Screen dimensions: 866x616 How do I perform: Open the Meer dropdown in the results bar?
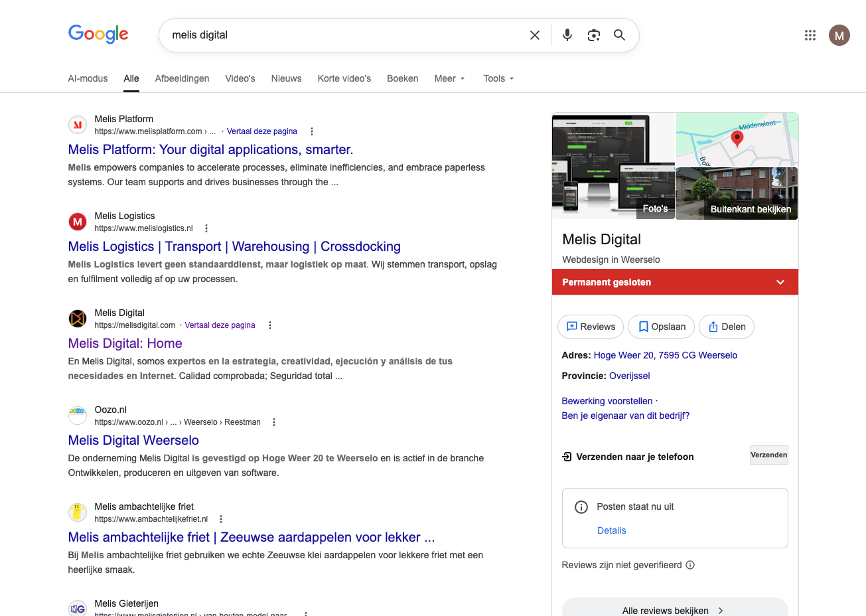[x=449, y=78]
